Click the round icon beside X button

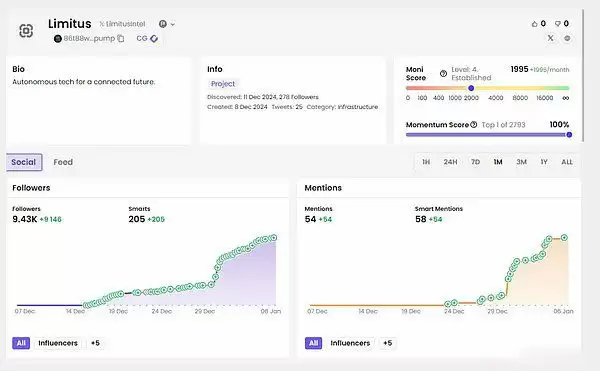tap(567, 38)
